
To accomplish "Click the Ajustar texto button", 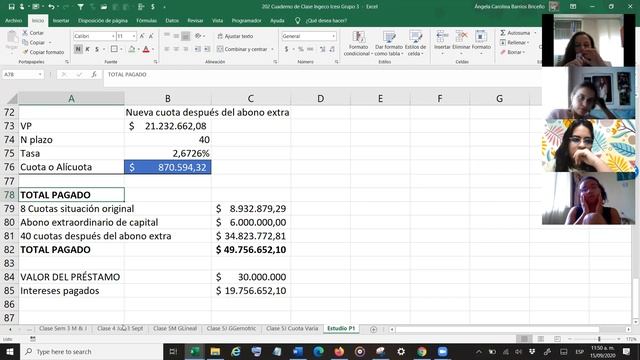I will point(235,36).
